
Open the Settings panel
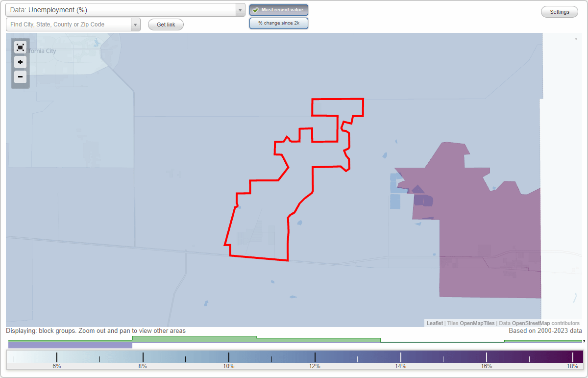tap(559, 11)
